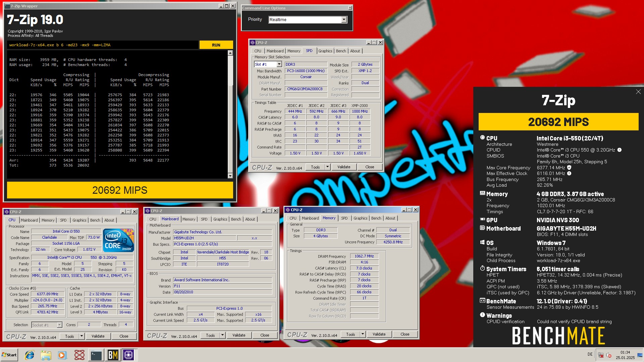Click the BenchMate section icon in result panel
The width and height of the screenshot is (644, 362).
click(482, 301)
